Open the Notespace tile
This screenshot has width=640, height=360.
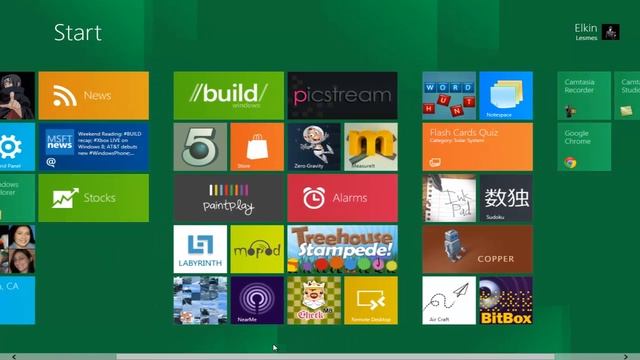coord(506,96)
